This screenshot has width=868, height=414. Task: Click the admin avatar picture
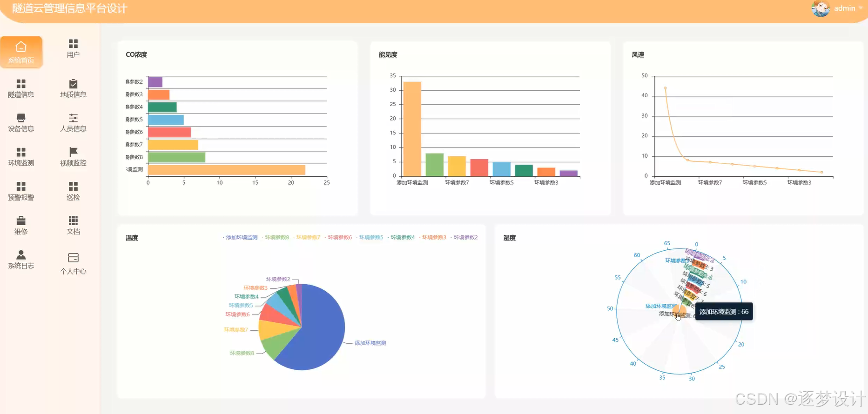coord(821,8)
